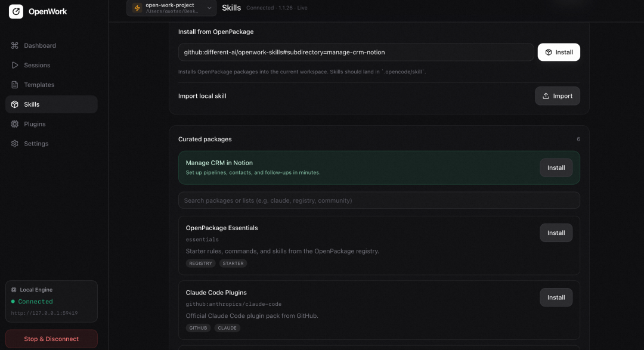Install the OpenPackage from the GitHub source
This screenshot has width=644, height=350.
(559, 52)
